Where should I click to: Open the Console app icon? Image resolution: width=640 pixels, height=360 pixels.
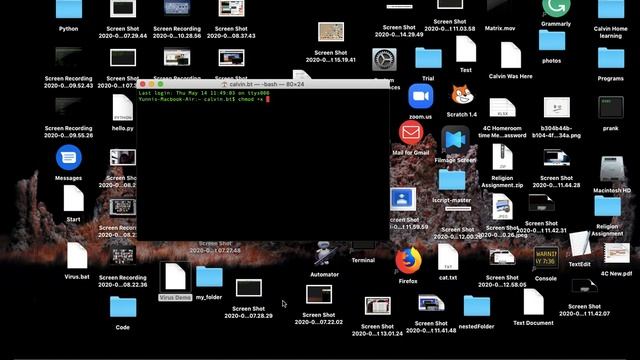(x=546, y=258)
